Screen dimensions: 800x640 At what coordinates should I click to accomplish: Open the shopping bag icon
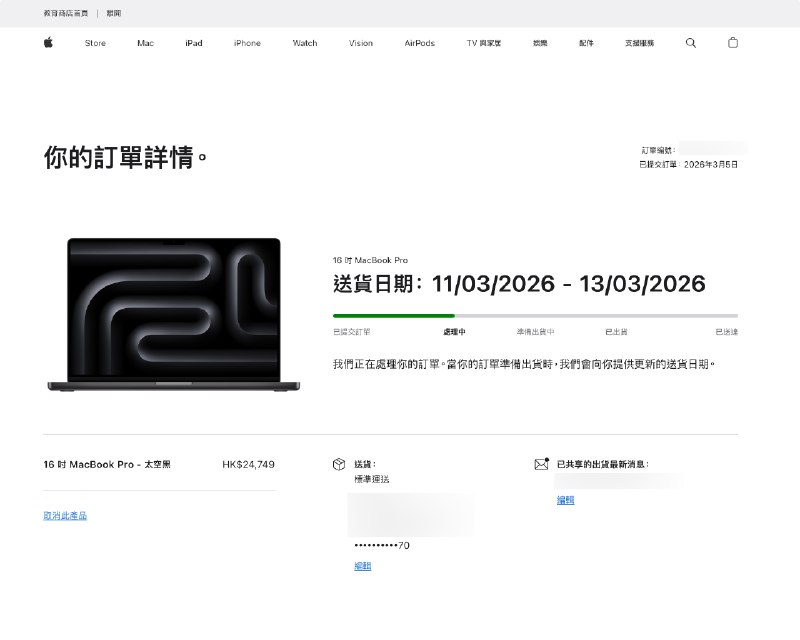(x=733, y=43)
